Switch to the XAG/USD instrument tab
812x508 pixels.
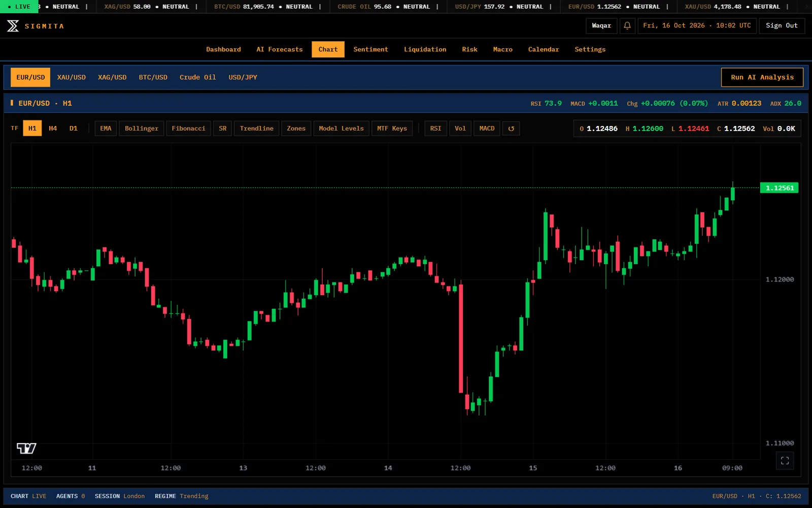[x=112, y=77]
